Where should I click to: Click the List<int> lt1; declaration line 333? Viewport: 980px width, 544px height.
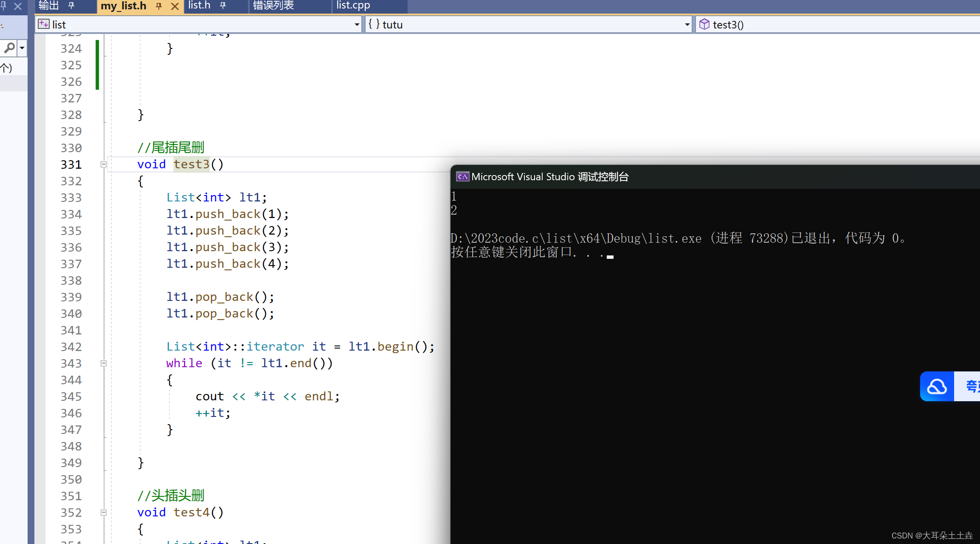pyautogui.click(x=217, y=198)
